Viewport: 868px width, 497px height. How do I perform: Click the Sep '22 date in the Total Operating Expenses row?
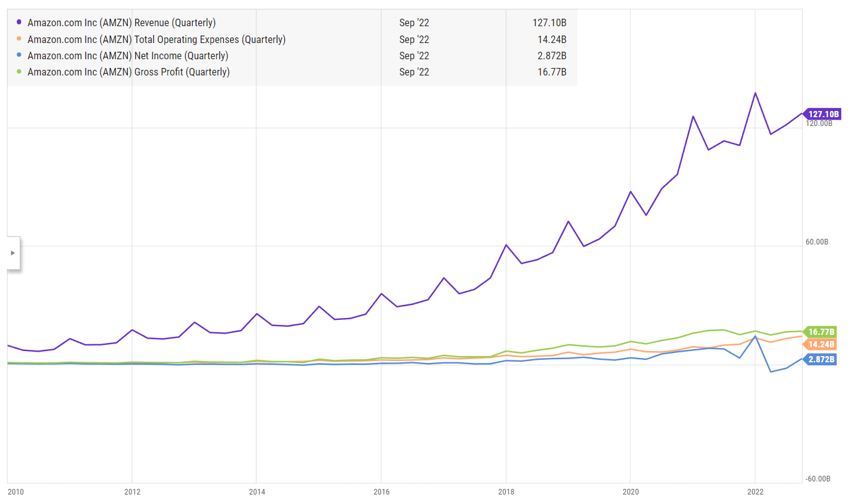(x=414, y=39)
